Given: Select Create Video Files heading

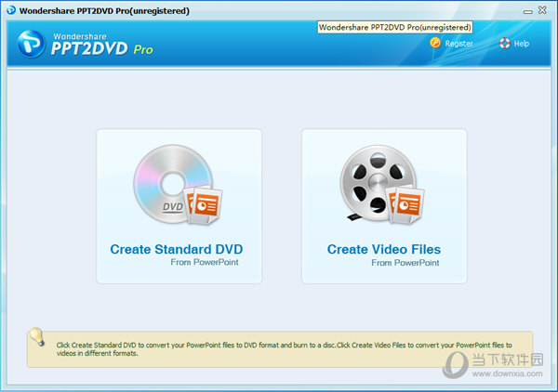Looking at the screenshot, I should pyautogui.click(x=383, y=249).
